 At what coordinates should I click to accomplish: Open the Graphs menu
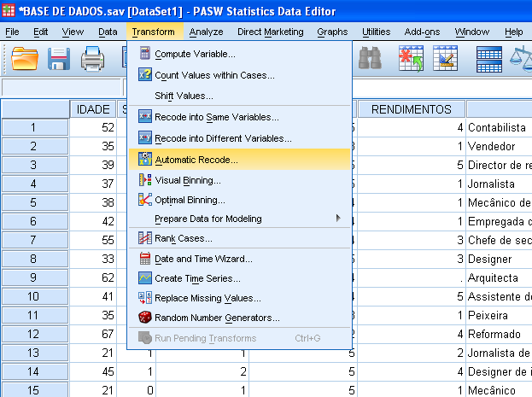332,32
